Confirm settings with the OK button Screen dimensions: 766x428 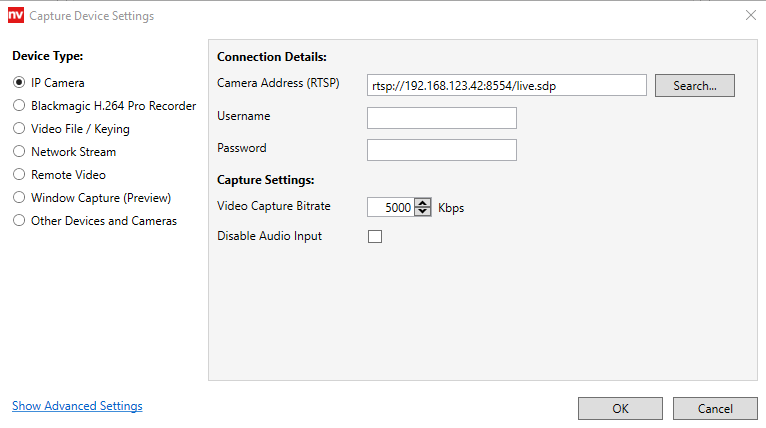pos(620,408)
